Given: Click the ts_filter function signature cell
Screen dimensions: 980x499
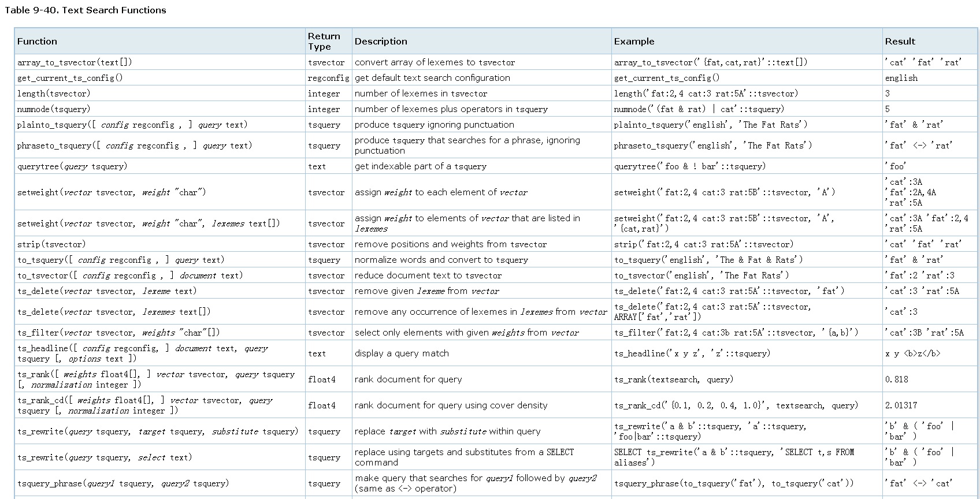Looking at the screenshot, I should coord(118,333).
